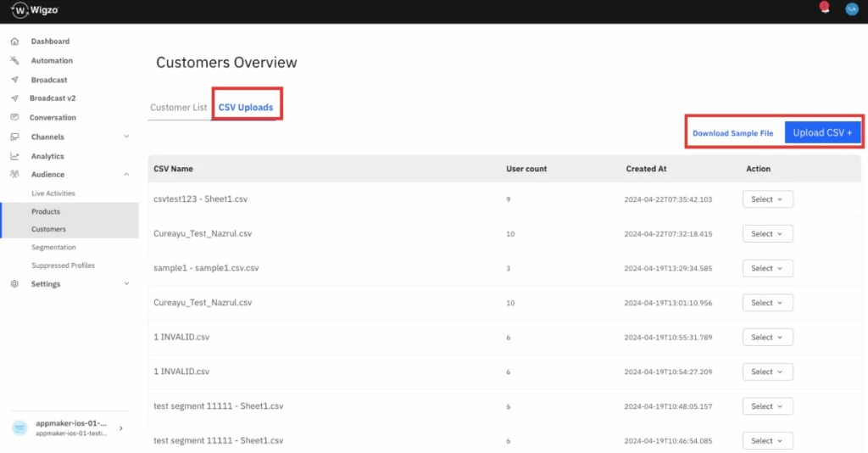Click the Settings gear icon
The height and width of the screenshot is (453, 868).
coord(14,284)
